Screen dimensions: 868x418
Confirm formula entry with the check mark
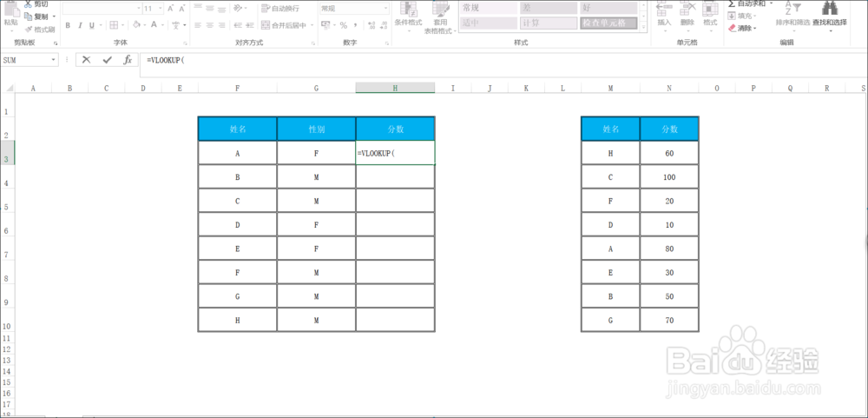pos(108,60)
